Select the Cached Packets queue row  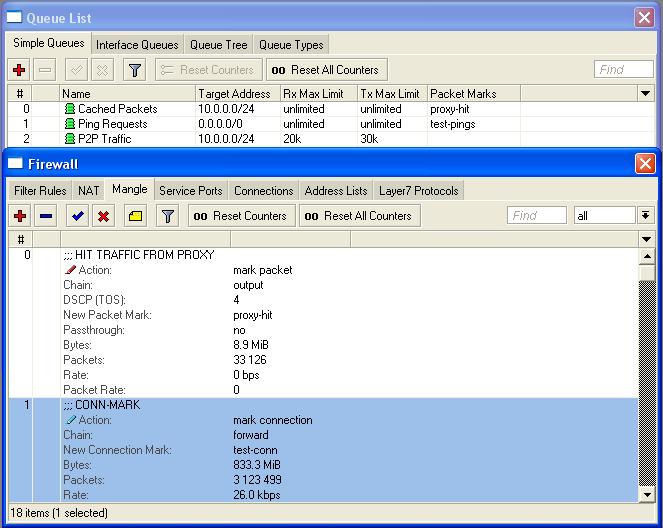pos(117,109)
